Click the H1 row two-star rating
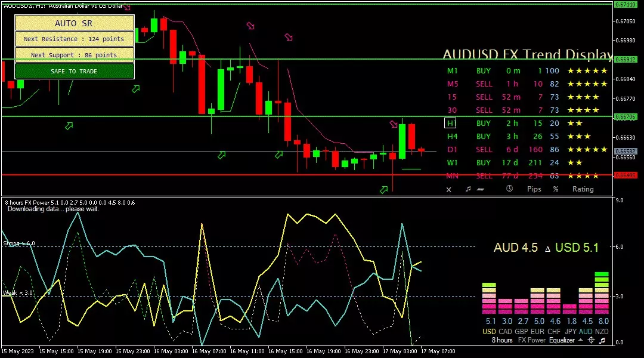644x358 pixels. click(x=575, y=124)
